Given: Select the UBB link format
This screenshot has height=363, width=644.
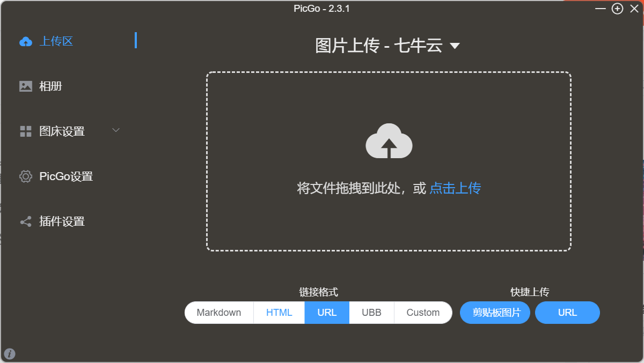Looking at the screenshot, I should (x=371, y=313).
